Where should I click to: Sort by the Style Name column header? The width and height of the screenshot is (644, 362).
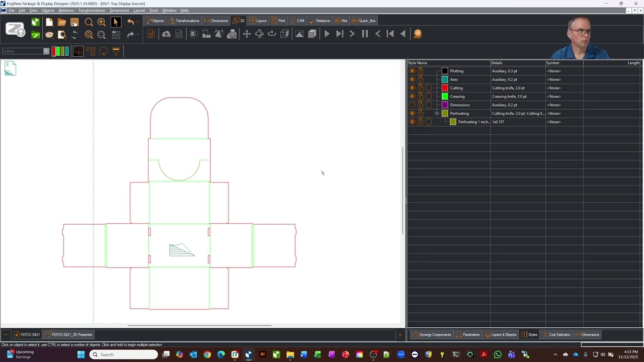tap(449, 63)
